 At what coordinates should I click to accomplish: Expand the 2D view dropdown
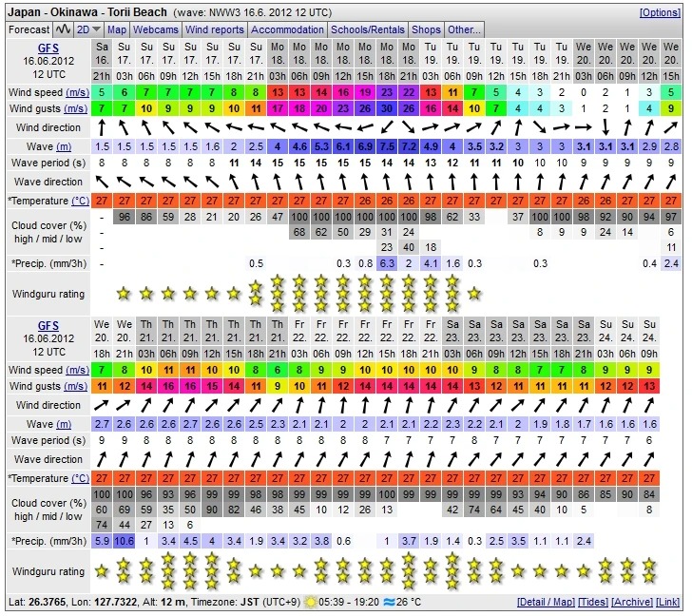click(x=88, y=29)
